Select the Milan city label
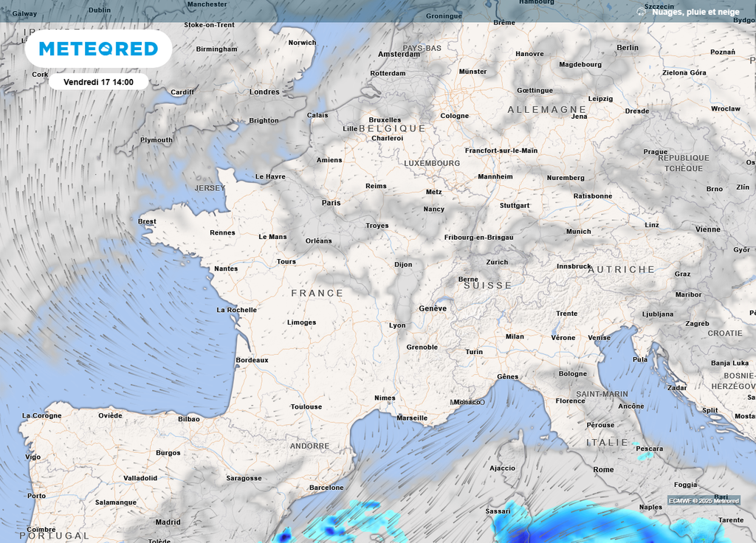756x543 pixels. coord(515,336)
